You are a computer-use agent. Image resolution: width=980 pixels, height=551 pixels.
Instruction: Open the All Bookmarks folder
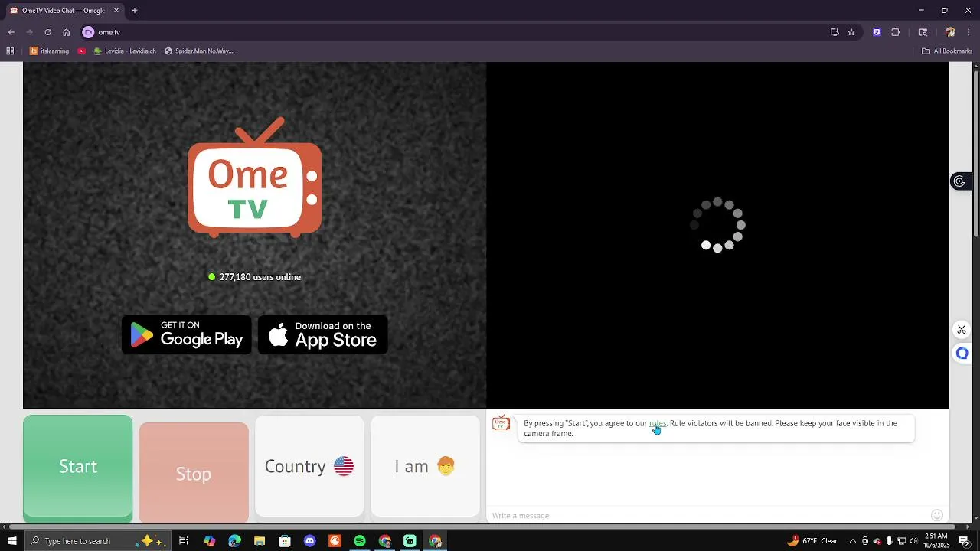click(x=947, y=51)
